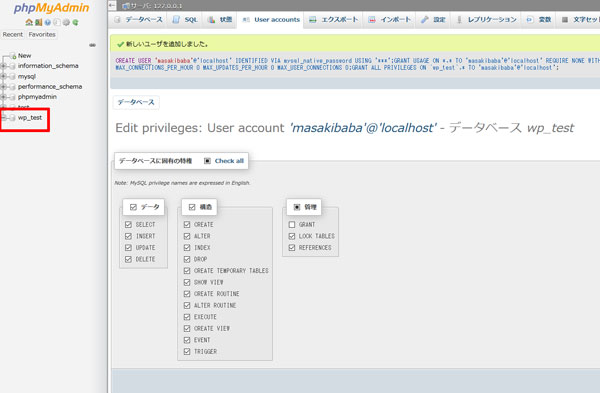This screenshot has width=600, height=393.
Task: Toggle the データ group checkbox
Action: [133, 207]
